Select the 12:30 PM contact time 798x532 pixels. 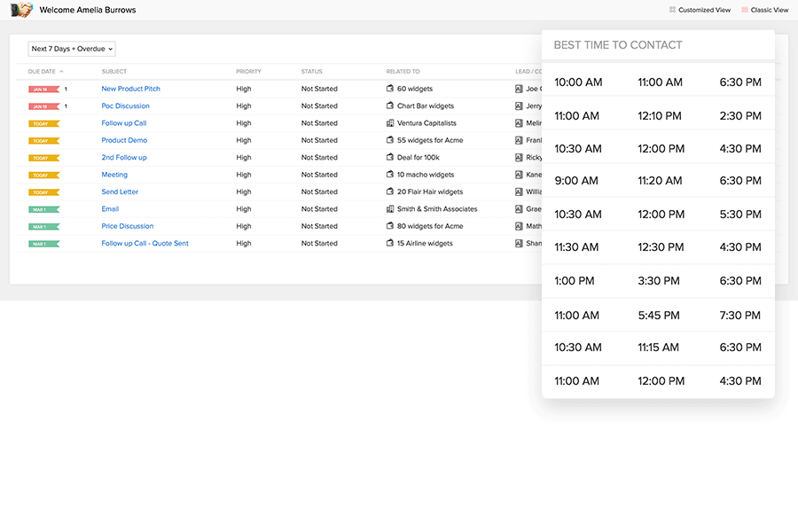tap(661, 247)
